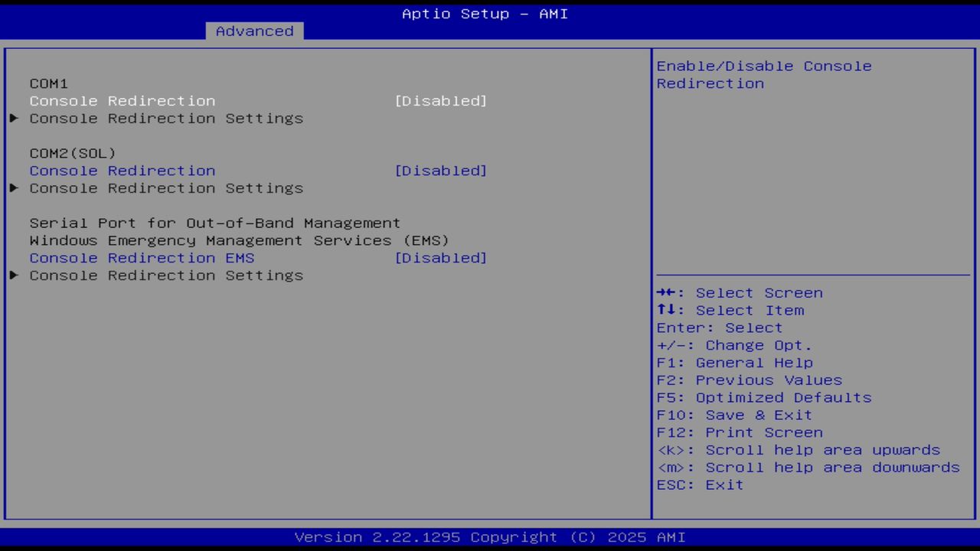Enable Console Redirection for COM1

122,100
